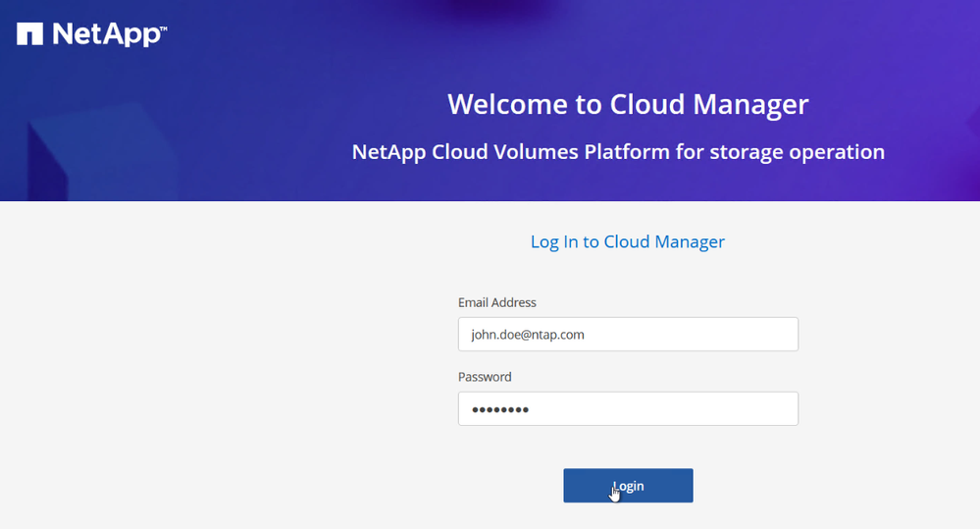This screenshot has height=529, width=980.
Task: Click the blank gray area left of form
Action: coord(216,373)
